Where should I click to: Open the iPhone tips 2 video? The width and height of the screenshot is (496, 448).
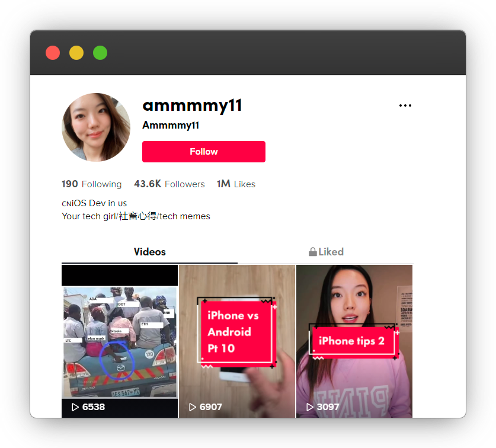[x=354, y=341]
